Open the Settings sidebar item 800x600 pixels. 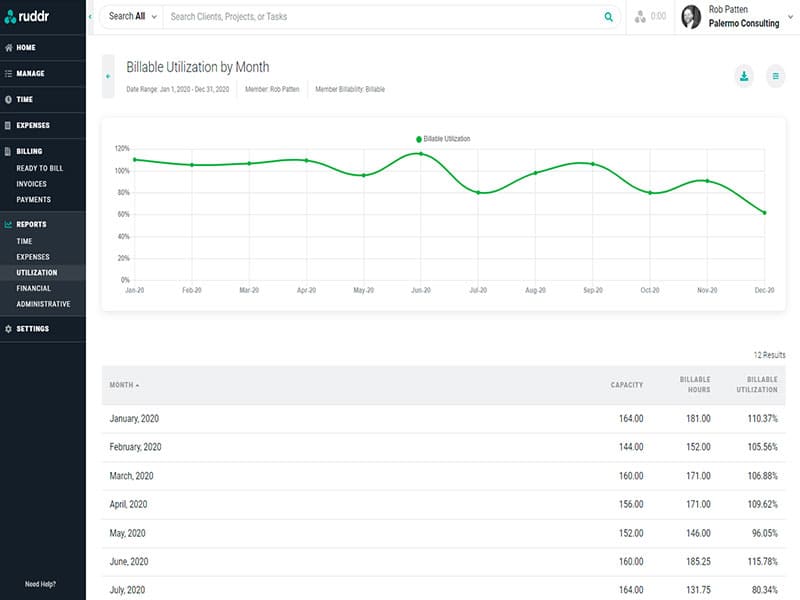tap(32, 329)
